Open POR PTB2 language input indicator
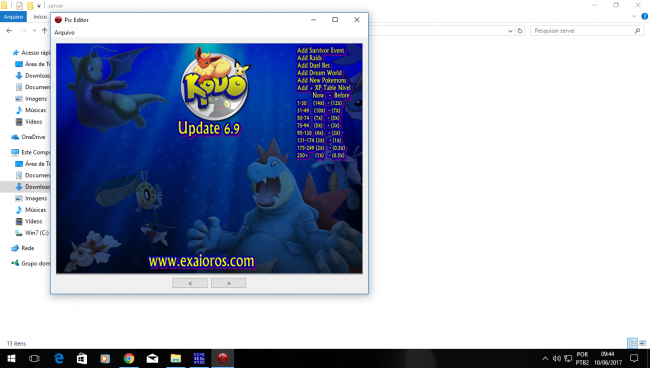 pos(582,358)
